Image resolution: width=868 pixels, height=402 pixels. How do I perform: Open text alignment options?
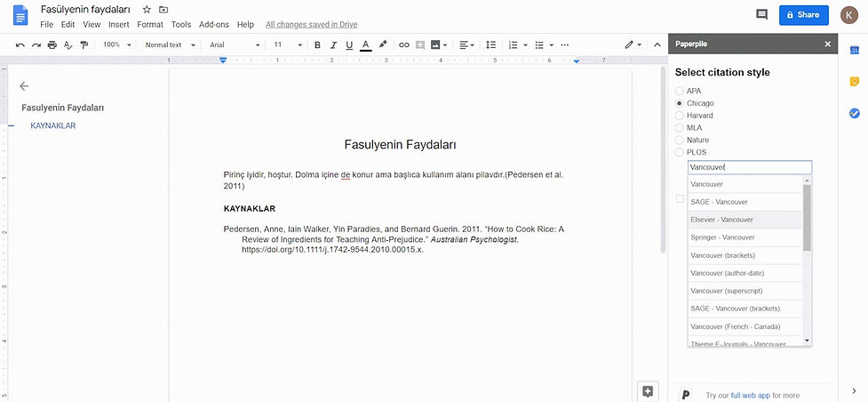coord(467,44)
